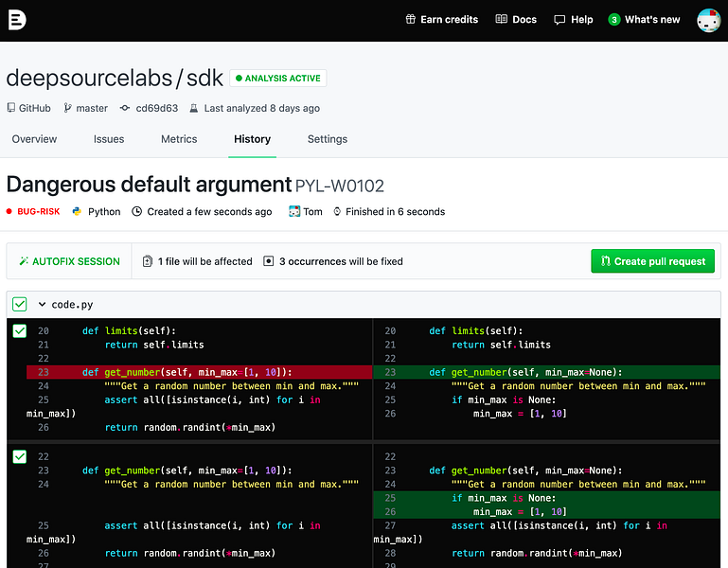Click Earn credits link
This screenshot has width=728, height=568.
pos(442,20)
